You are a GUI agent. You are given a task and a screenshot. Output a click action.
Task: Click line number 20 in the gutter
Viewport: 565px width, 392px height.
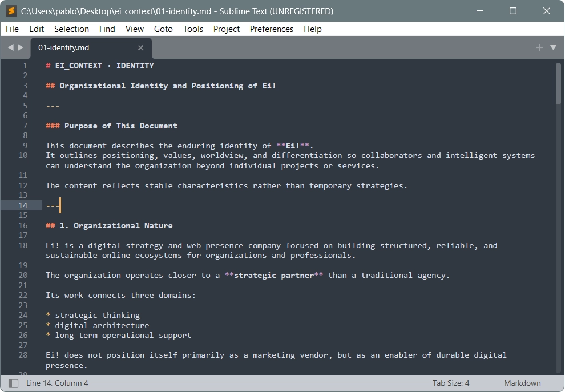[23, 275]
